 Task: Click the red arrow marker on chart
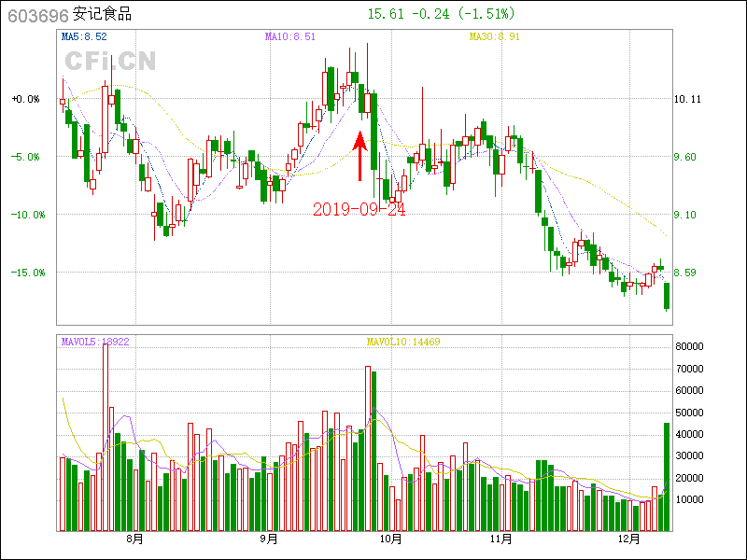point(359,156)
